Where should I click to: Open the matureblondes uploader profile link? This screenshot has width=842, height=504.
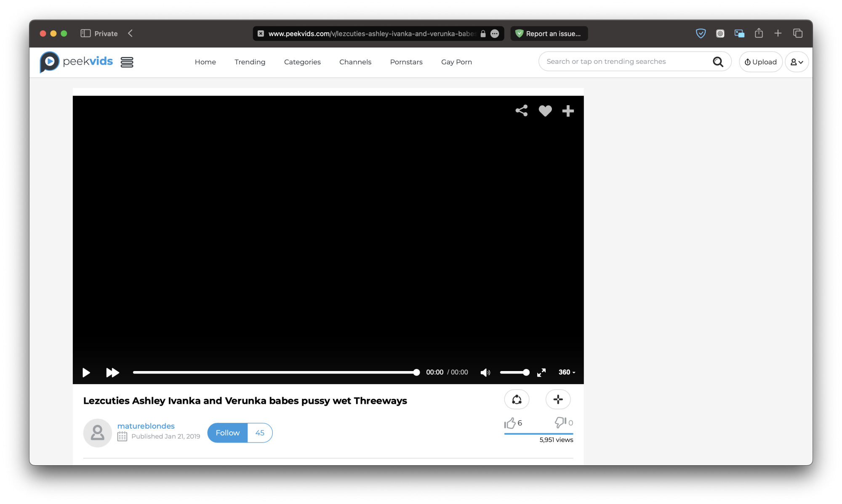[x=146, y=426]
